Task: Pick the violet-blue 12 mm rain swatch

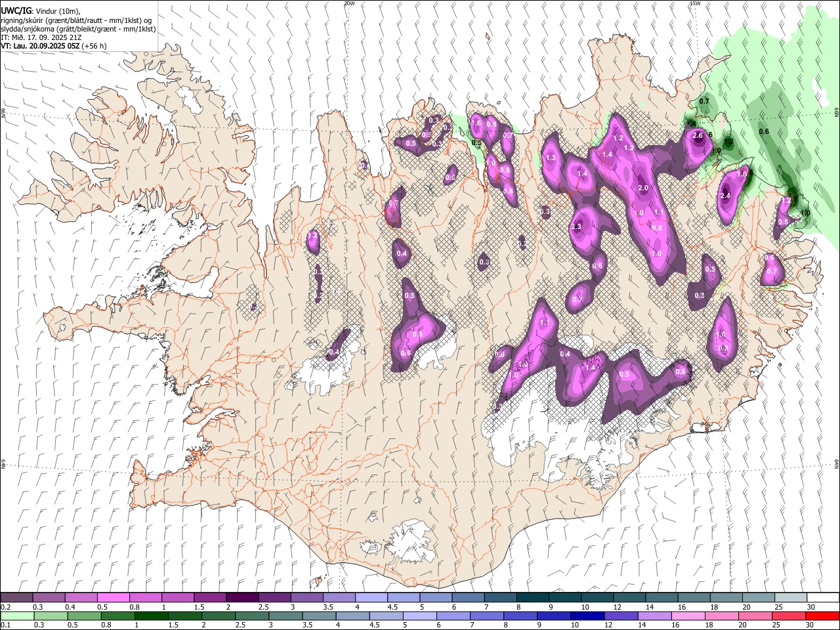Action: pyautogui.click(x=621, y=616)
